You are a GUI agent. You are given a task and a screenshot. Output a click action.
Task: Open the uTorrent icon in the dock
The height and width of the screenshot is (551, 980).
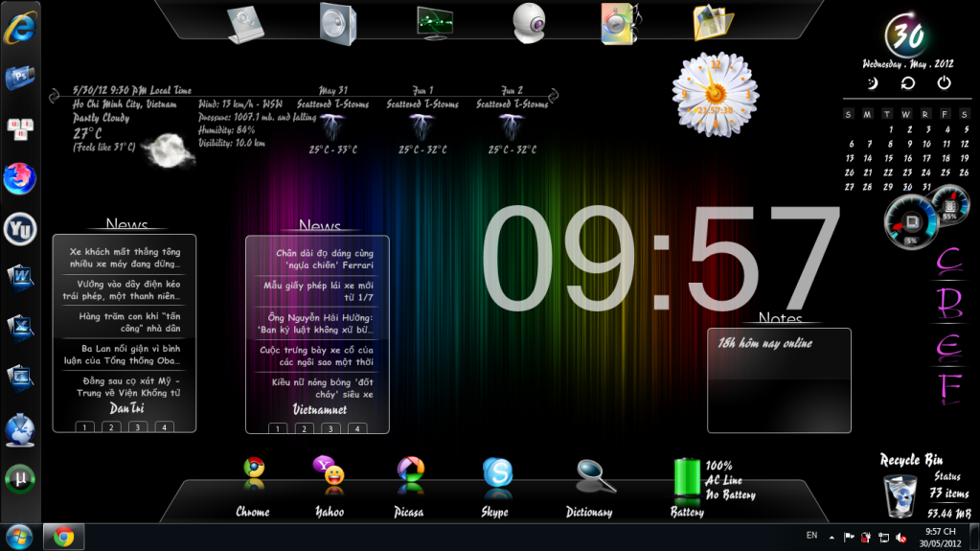pos(19,478)
